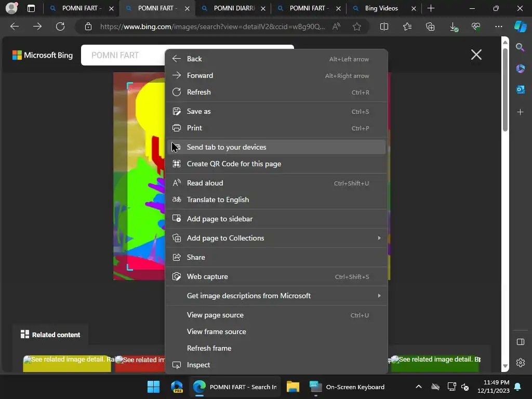Open split screen icon
Image resolution: width=532 pixels, height=399 pixels.
click(384, 26)
